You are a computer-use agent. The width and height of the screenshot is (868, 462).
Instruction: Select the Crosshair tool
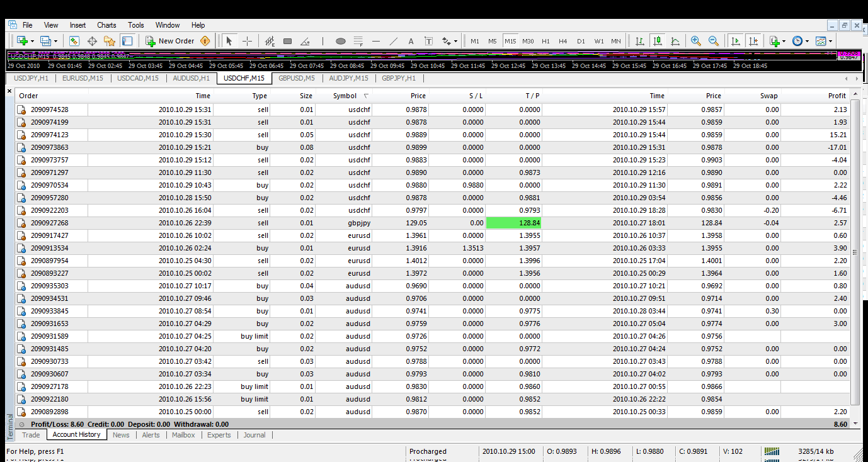(247, 41)
